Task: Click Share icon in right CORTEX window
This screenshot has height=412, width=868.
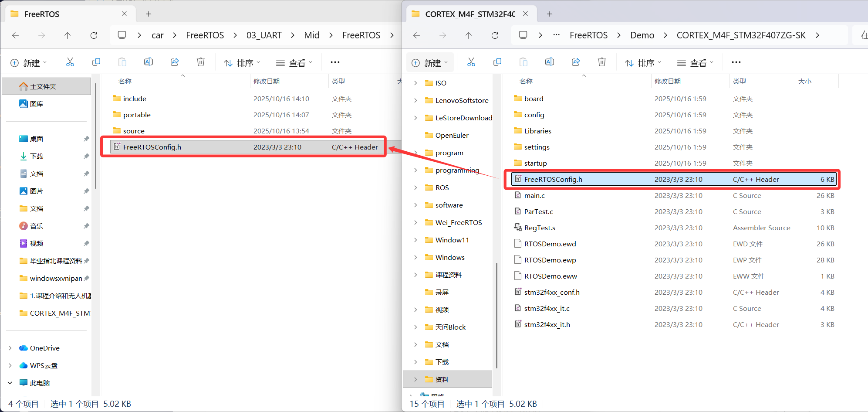Action: point(576,62)
